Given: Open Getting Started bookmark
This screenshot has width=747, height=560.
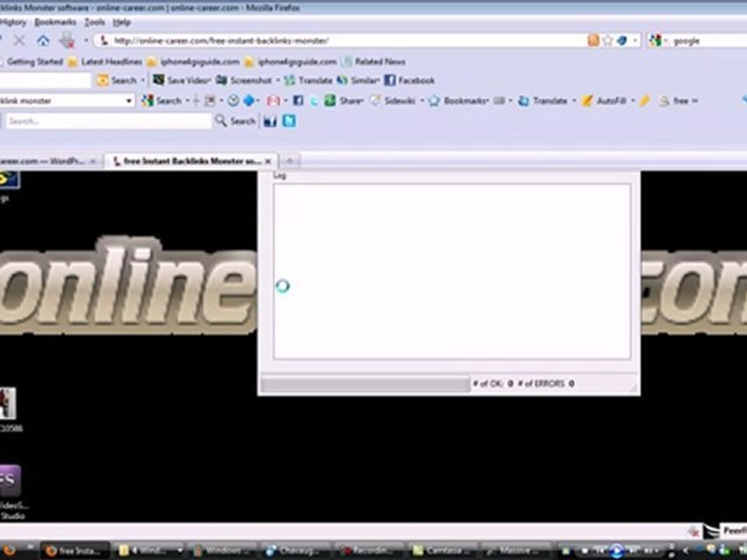Looking at the screenshot, I should pos(31,61).
